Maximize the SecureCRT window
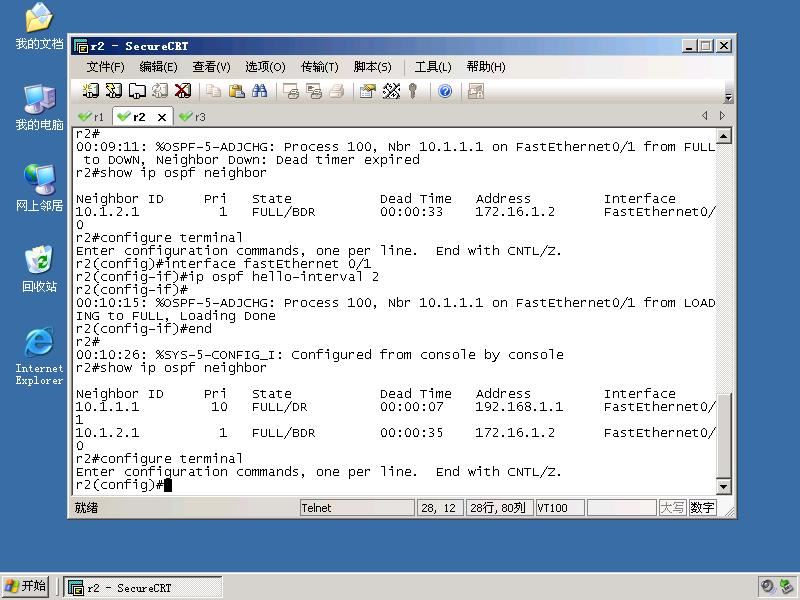The image size is (800, 600). (706, 46)
